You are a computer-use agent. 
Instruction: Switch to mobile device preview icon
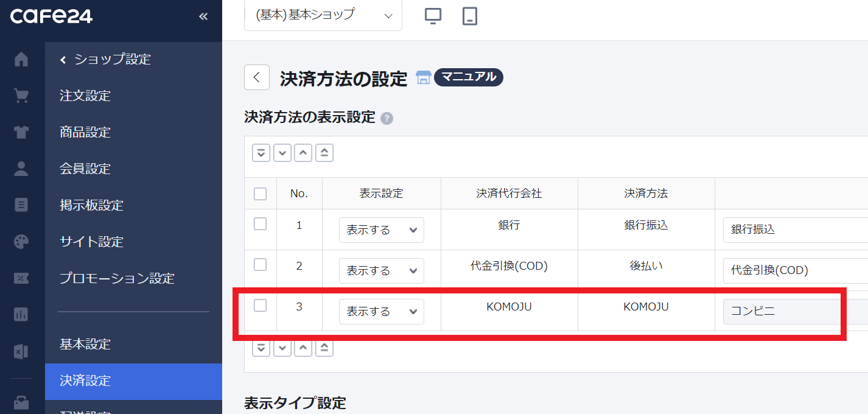coord(469,16)
